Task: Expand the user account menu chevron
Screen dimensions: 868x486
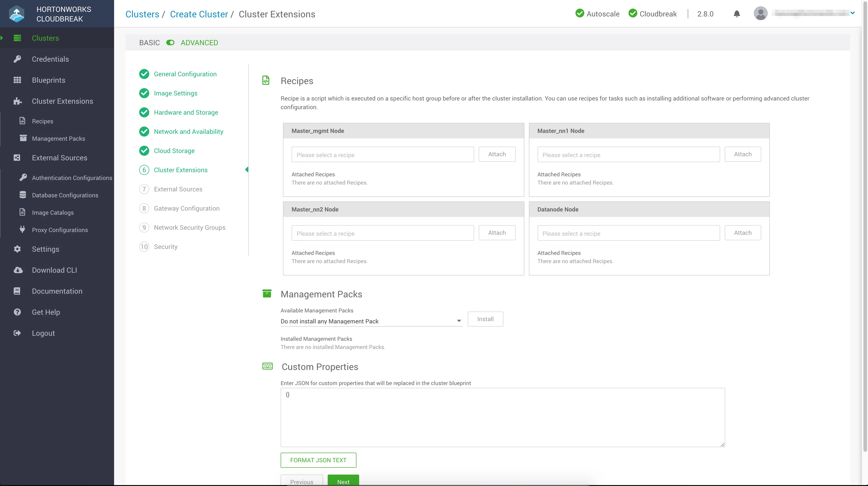Action: 852,13
